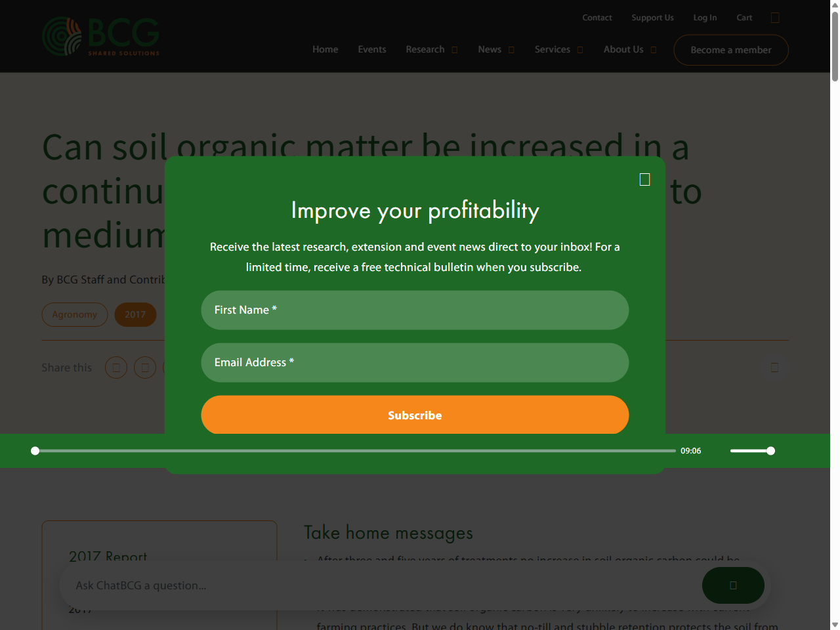Image resolution: width=840 pixels, height=630 pixels.
Task: Select the Agronomy topic tag
Action: (x=75, y=314)
